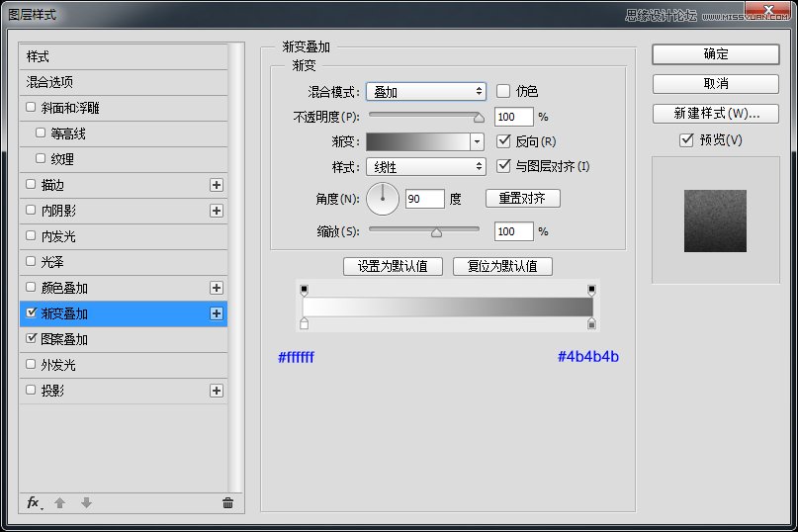Click 取消 button to cancel
Screen dimensions: 798x532
(x=716, y=84)
